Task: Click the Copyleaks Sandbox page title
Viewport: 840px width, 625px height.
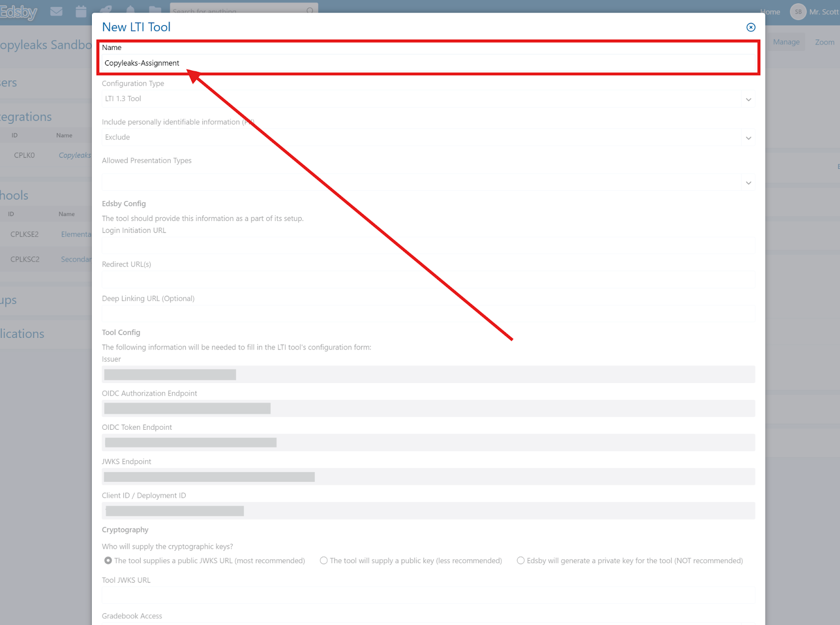Action: (x=46, y=45)
